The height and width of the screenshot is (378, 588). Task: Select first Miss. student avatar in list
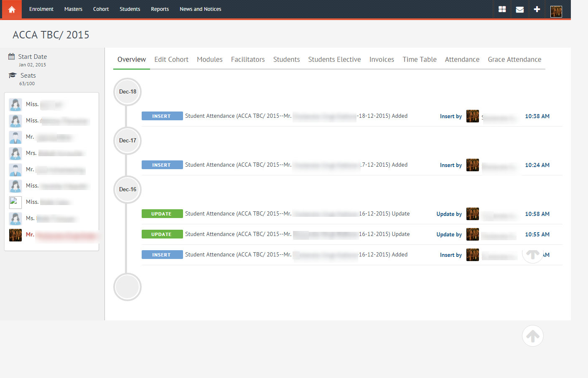coord(15,104)
